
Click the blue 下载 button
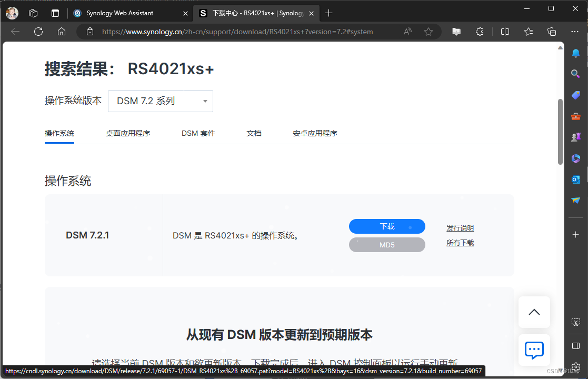(x=387, y=226)
